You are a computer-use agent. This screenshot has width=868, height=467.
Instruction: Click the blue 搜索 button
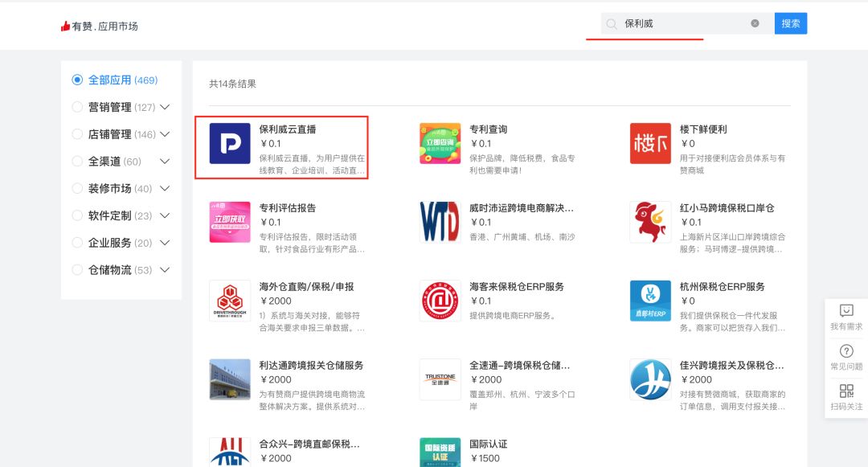pyautogui.click(x=791, y=23)
